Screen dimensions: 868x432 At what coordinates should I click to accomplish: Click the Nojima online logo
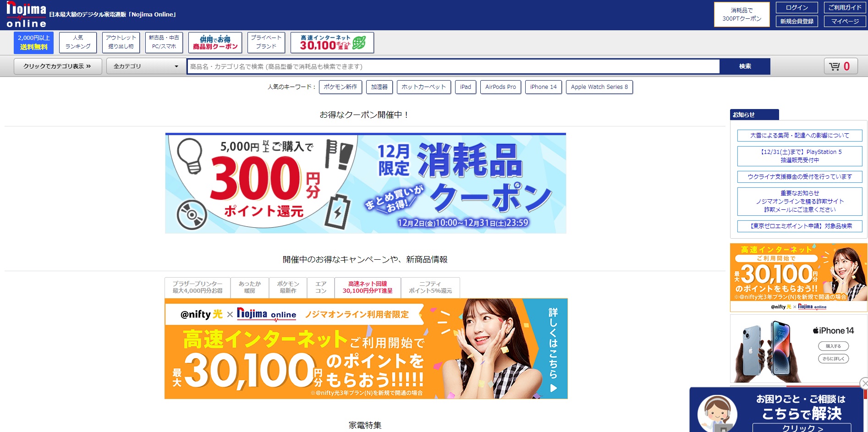(x=26, y=14)
